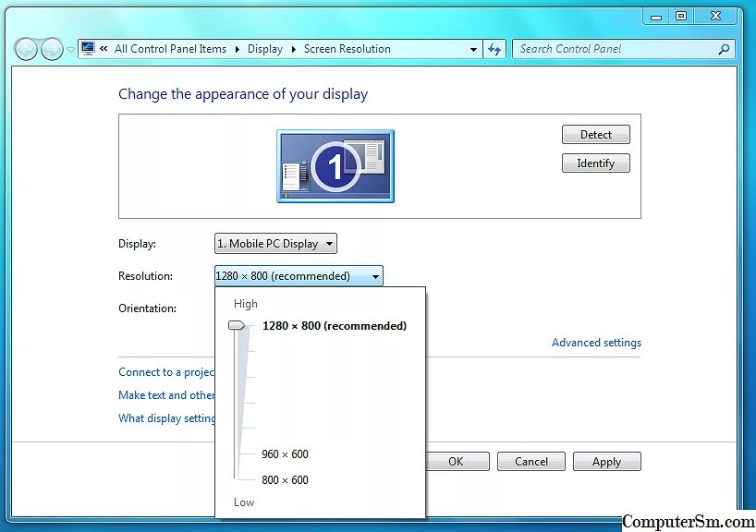Screen dimensions: 756x532
Task: Choose 960 × 600 on resolution slider
Action: tap(285, 453)
